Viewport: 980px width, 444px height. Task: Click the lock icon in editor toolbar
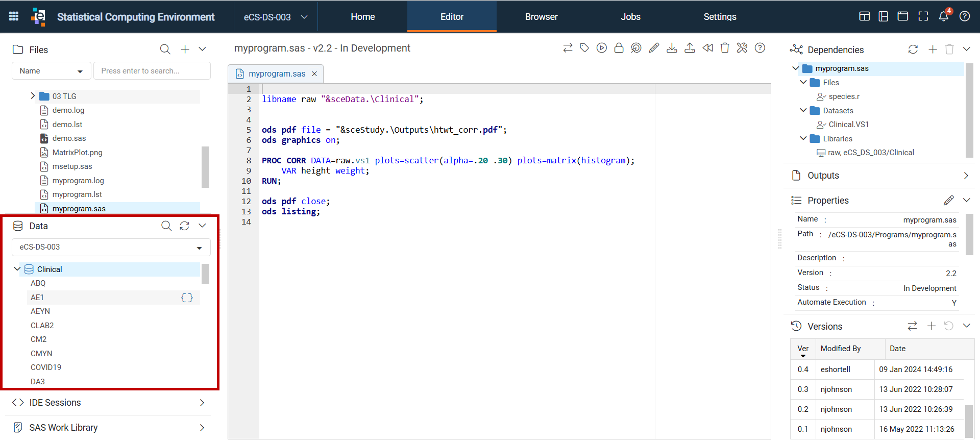[619, 48]
